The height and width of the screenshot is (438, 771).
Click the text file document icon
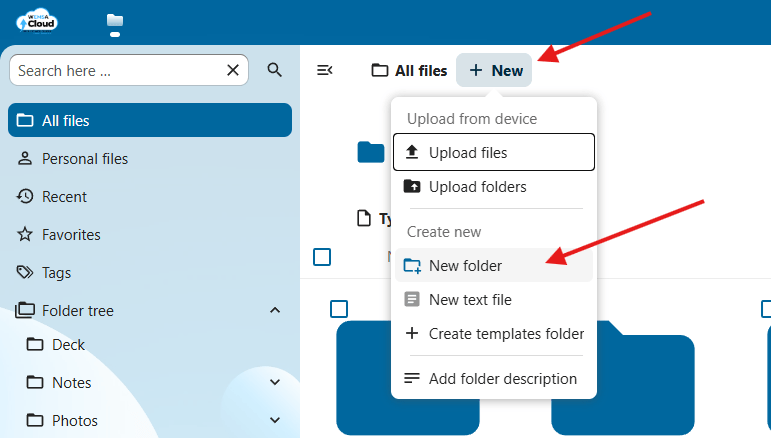coord(412,299)
